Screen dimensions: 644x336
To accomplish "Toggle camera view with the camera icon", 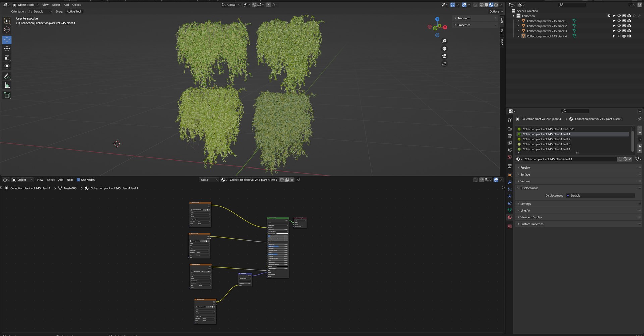I will tap(444, 56).
